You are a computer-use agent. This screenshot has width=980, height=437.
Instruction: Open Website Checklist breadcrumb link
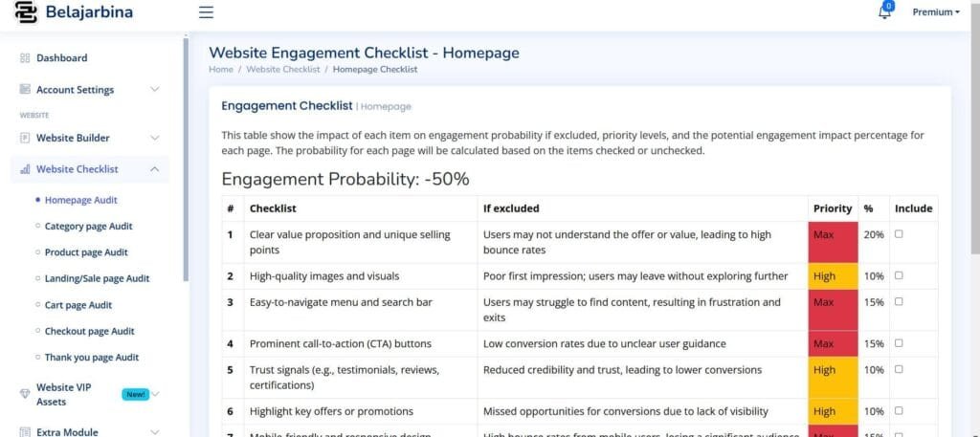pyautogui.click(x=281, y=70)
